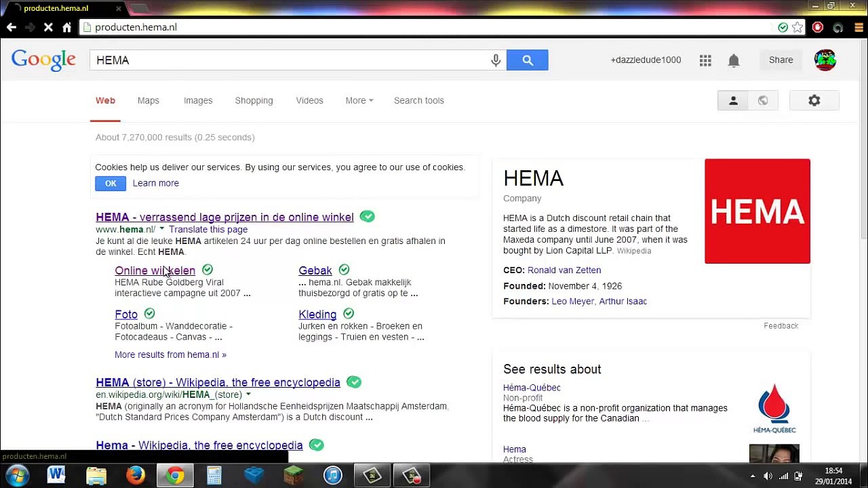Open More results from hema.nl
Screen dimensions: 868x488
point(170,354)
